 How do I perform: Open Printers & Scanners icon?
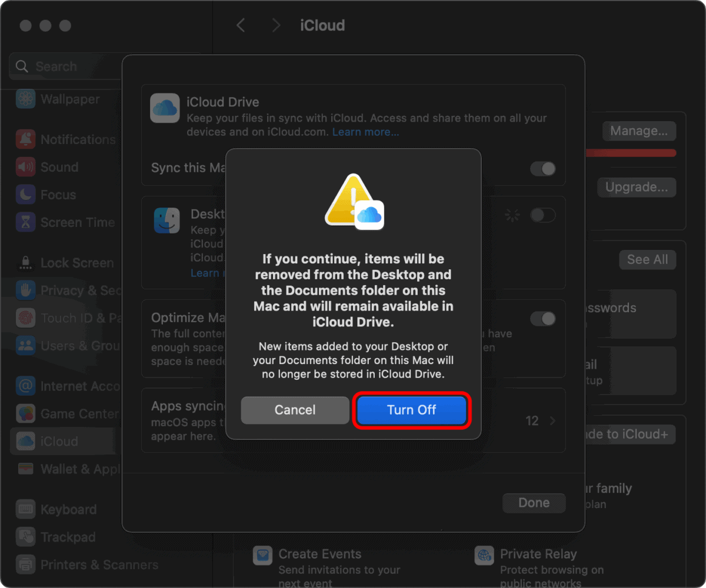click(x=25, y=564)
